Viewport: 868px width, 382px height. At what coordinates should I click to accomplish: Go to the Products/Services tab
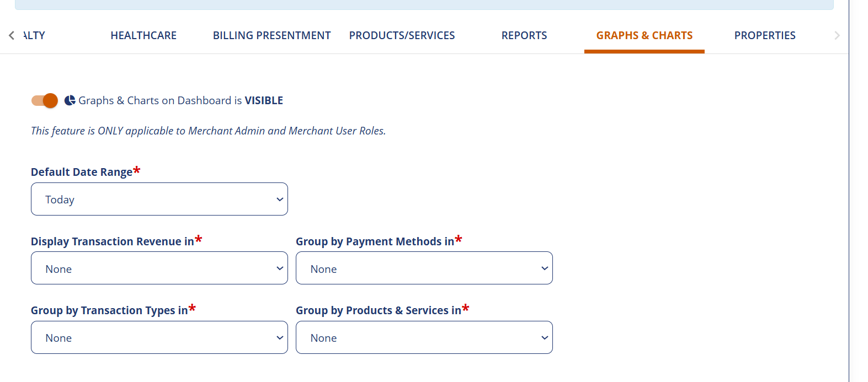[x=402, y=35]
